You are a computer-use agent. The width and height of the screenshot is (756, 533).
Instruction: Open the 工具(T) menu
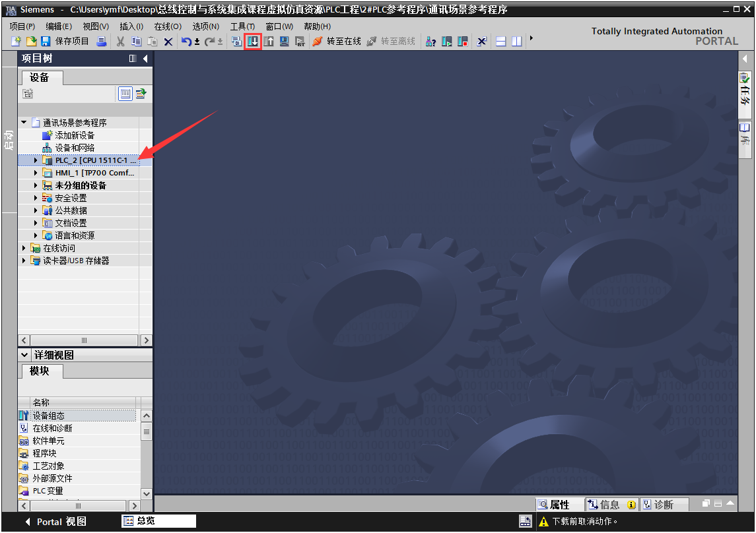242,26
